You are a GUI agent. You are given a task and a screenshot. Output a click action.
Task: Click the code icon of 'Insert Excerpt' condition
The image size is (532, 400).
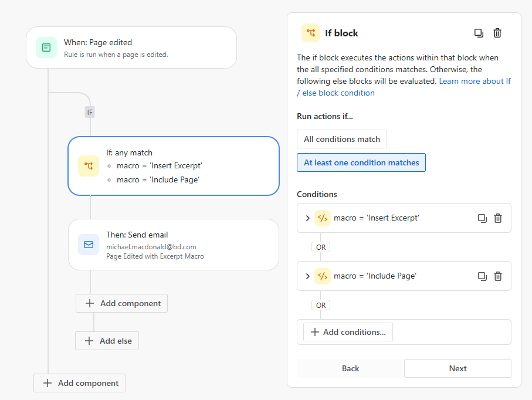tap(323, 218)
